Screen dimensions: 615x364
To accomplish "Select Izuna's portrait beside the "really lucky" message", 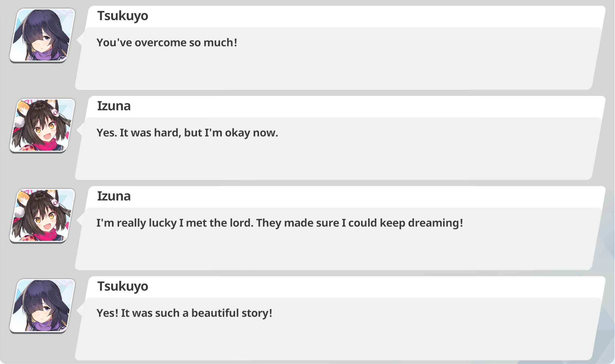I will point(42,216).
